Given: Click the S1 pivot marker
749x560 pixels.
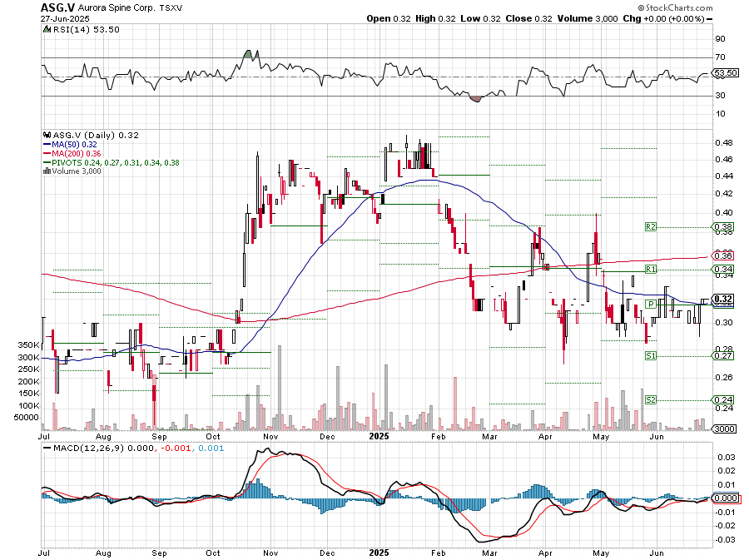Looking at the screenshot, I should tap(650, 355).
